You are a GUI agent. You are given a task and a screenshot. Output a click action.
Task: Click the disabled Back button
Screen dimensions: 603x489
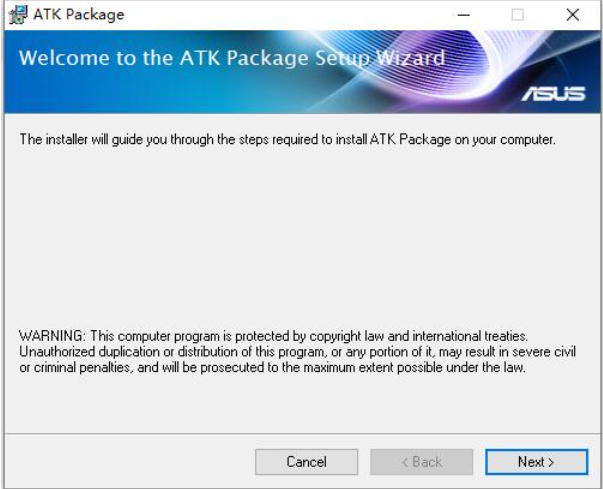point(421,462)
